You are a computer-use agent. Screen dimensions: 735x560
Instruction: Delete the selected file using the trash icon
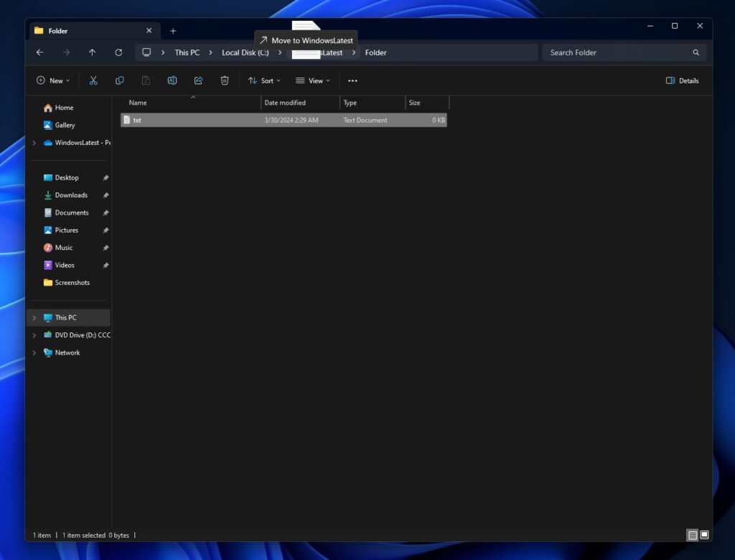(x=225, y=80)
